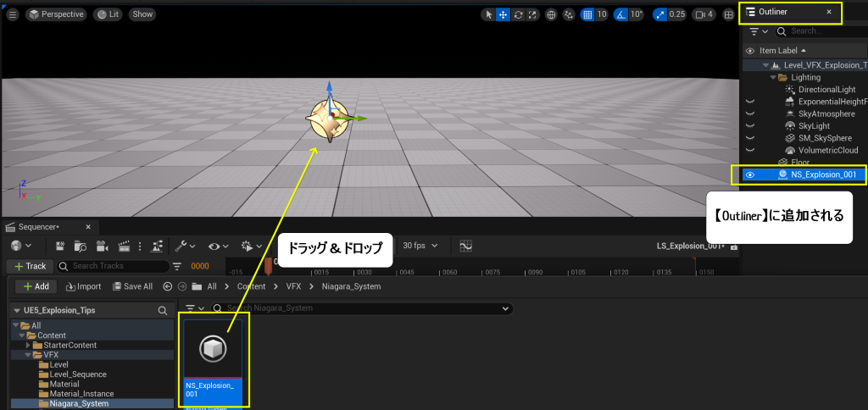Screen dimensions: 868x410
Task: Show the hidden VolumetricCloud actor
Action: pyautogui.click(x=750, y=151)
